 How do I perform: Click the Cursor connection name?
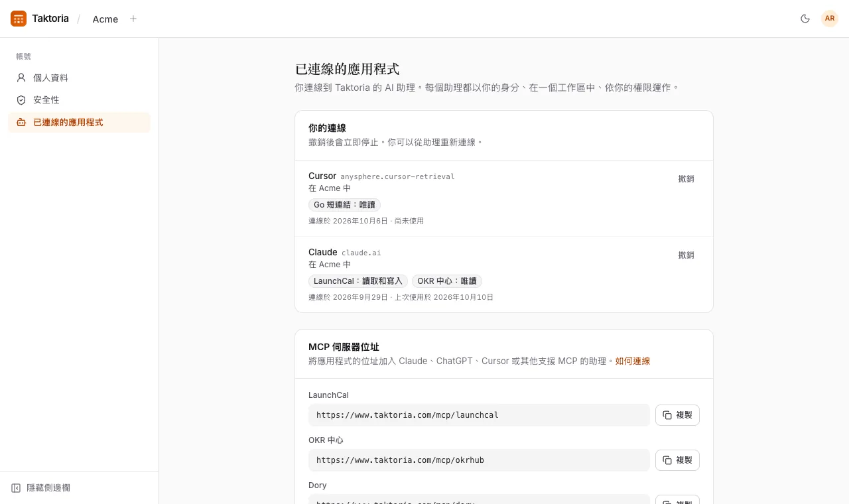pos(322,176)
